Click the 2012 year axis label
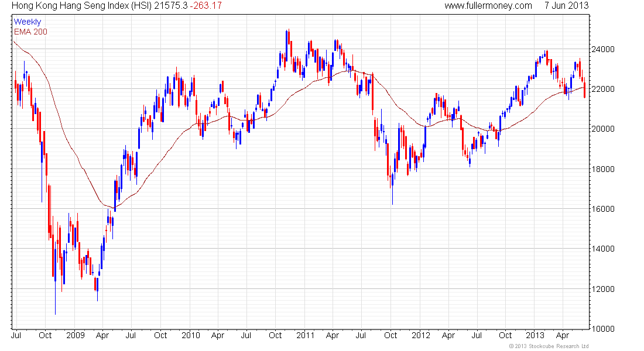Image resolution: width=644 pixels, height=351 pixels. 421,335
